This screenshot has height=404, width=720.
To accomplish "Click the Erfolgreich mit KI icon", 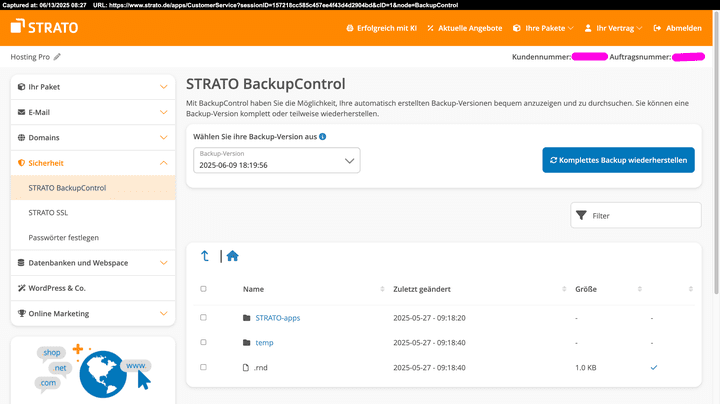I will click(350, 28).
